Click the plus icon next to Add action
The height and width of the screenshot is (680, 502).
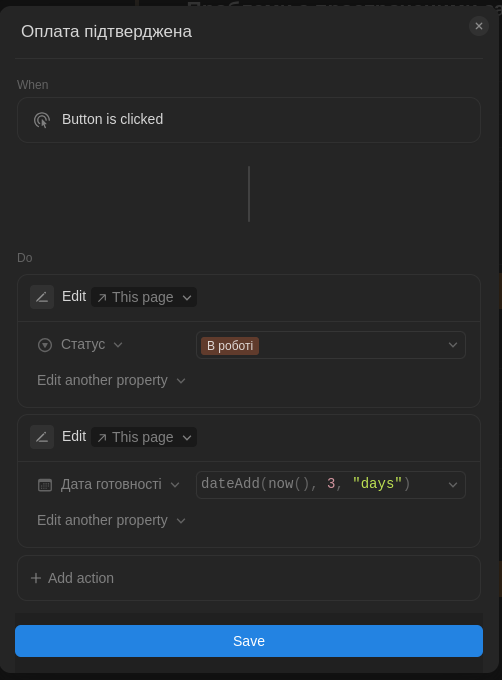(36, 578)
